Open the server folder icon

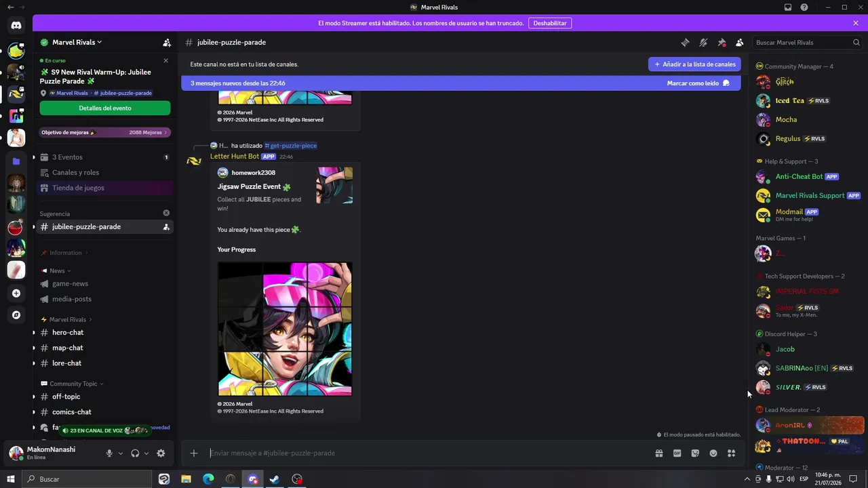(x=16, y=161)
